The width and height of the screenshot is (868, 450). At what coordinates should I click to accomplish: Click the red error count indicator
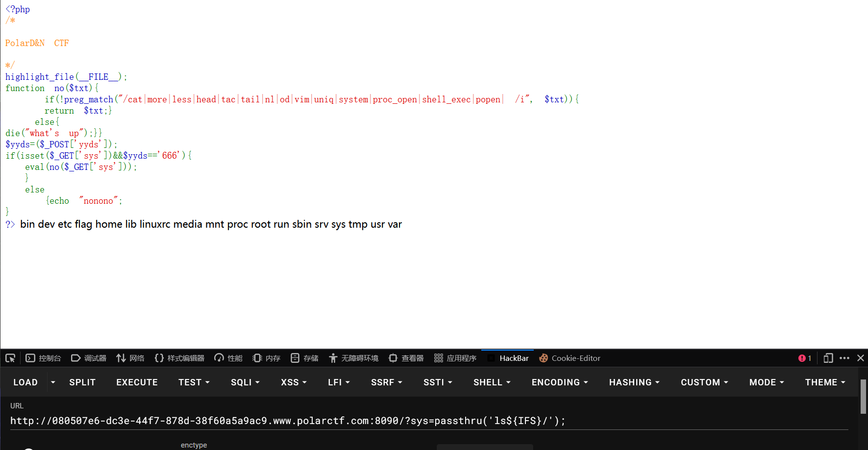[805, 358]
